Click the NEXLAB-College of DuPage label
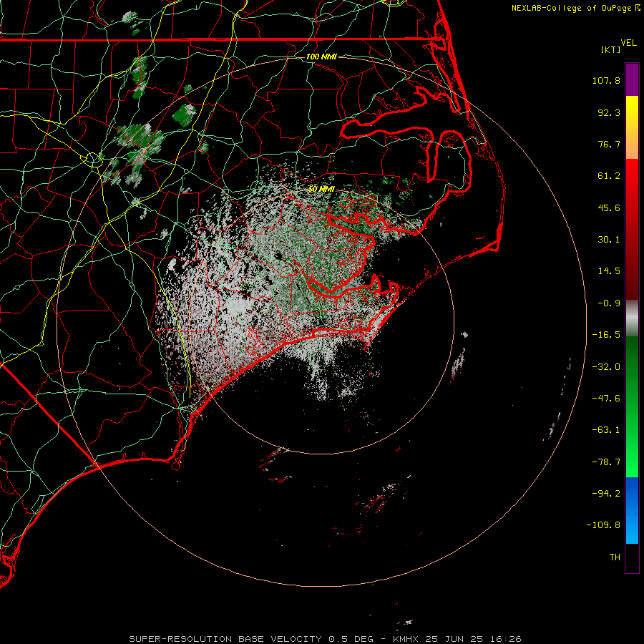The image size is (644, 644). coord(571,8)
